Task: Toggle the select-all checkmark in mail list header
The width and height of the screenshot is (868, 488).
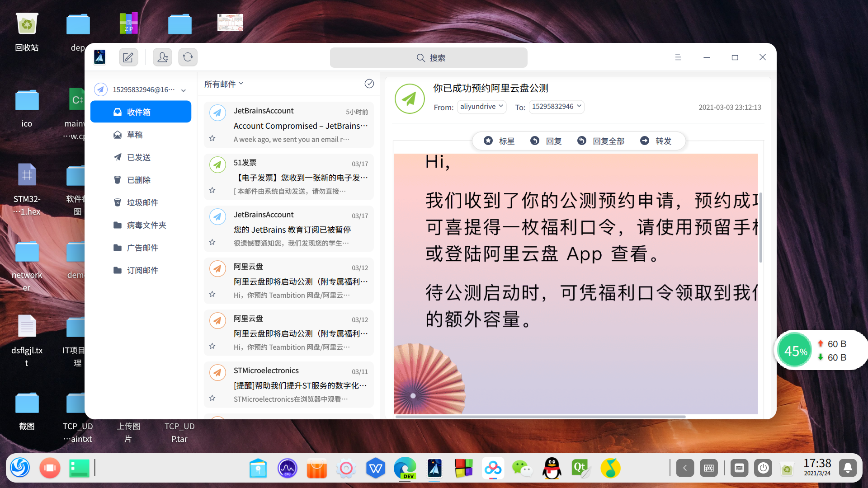Action: pos(369,84)
